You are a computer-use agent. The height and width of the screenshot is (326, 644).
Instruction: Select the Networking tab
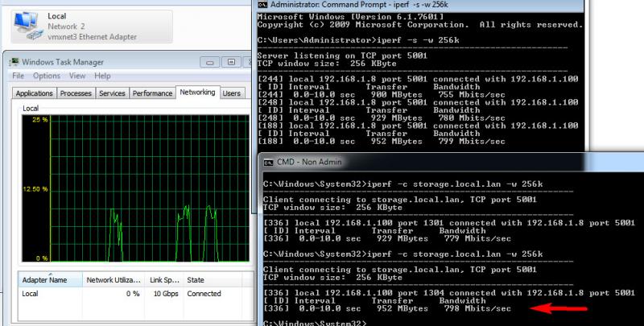197,93
